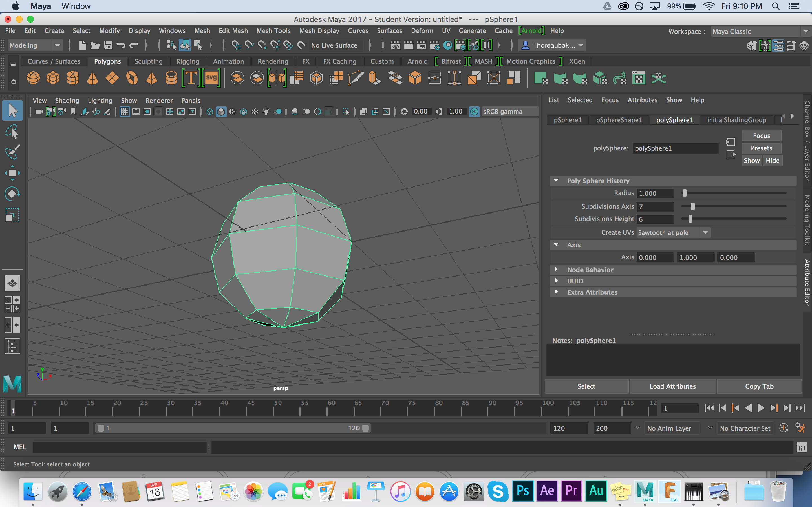Enable wireframe display in the viewport
812x507 pixels.
209,111
